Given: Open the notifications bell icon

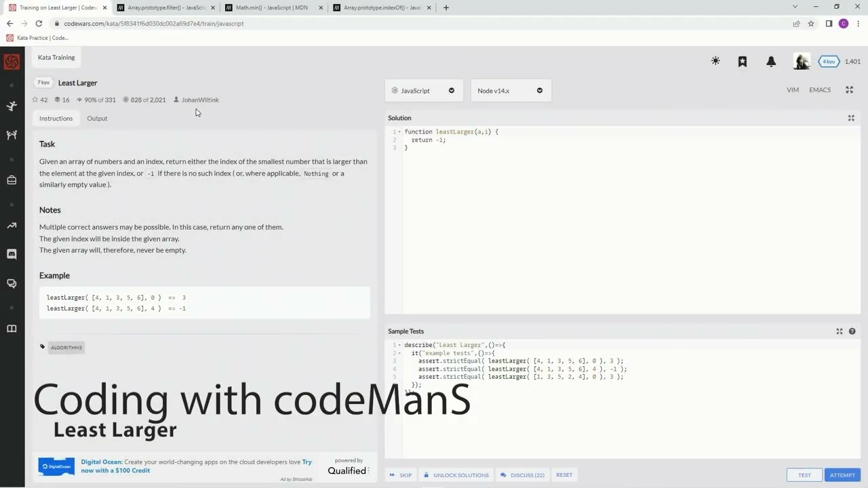Looking at the screenshot, I should (x=771, y=61).
